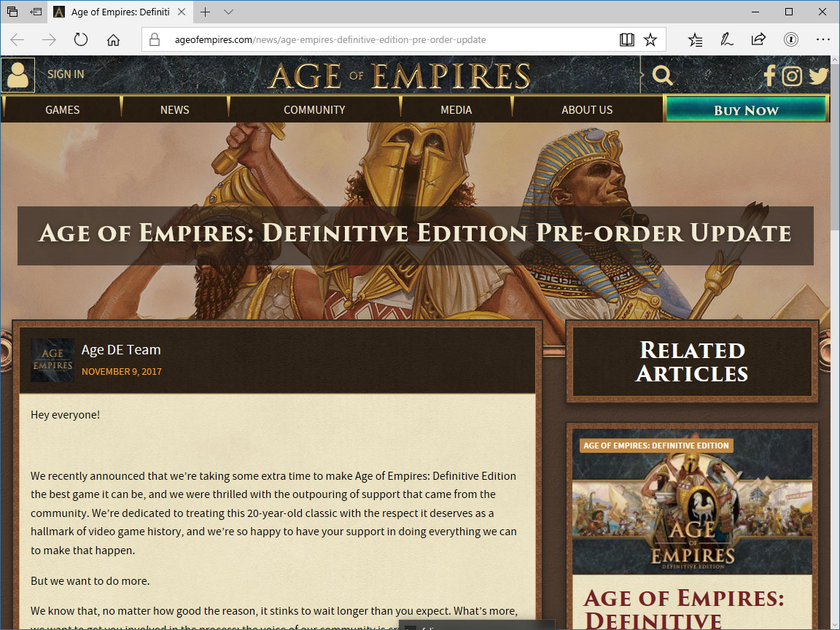Screen dimensions: 840x630
Task: Add web notes with pen icon
Action: pyautogui.click(x=726, y=39)
